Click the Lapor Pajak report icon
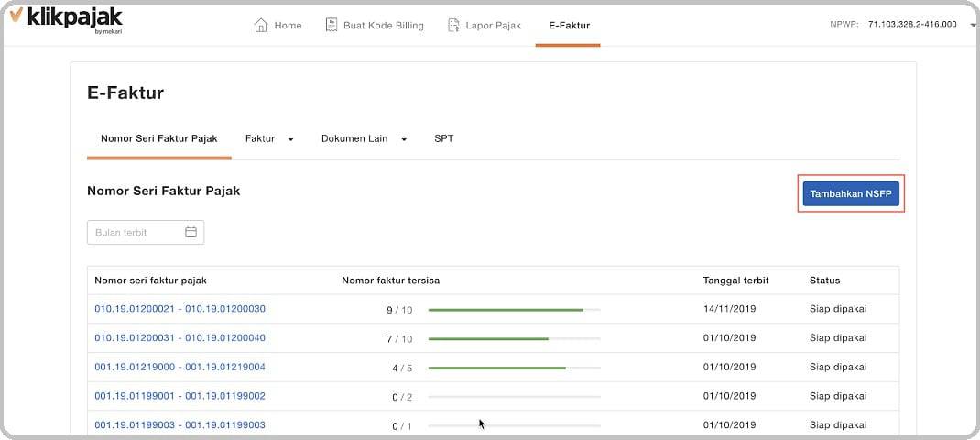The width and height of the screenshot is (980, 440). 453,25
